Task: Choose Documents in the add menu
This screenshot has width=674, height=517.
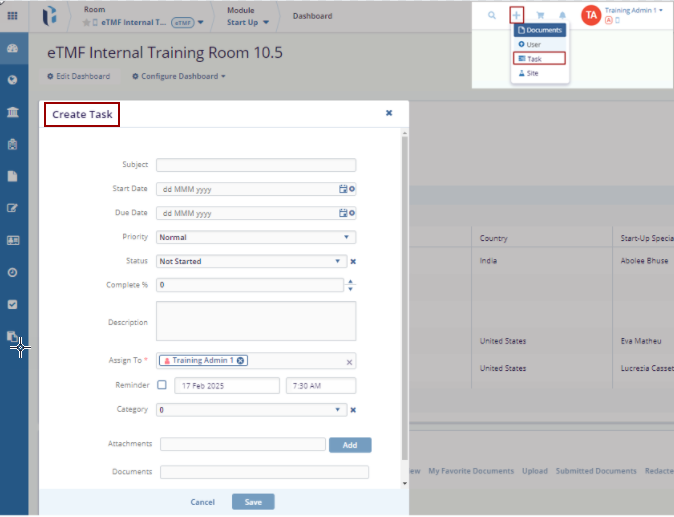Action: [539, 30]
